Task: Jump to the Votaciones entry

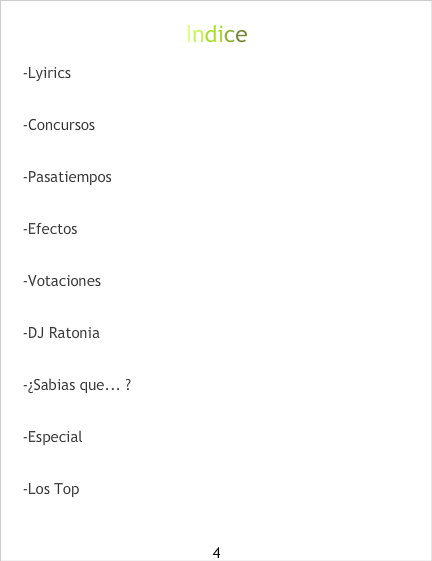Action: tap(62, 281)
